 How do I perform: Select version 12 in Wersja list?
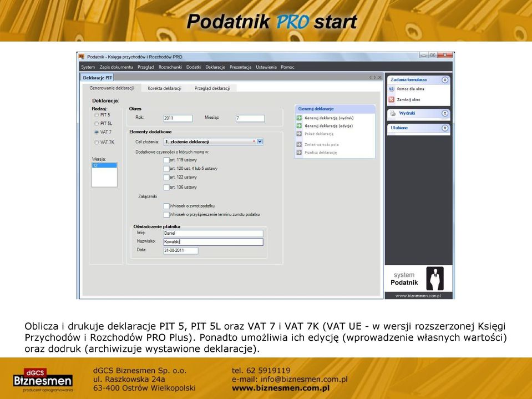click(x=104, y=165)
